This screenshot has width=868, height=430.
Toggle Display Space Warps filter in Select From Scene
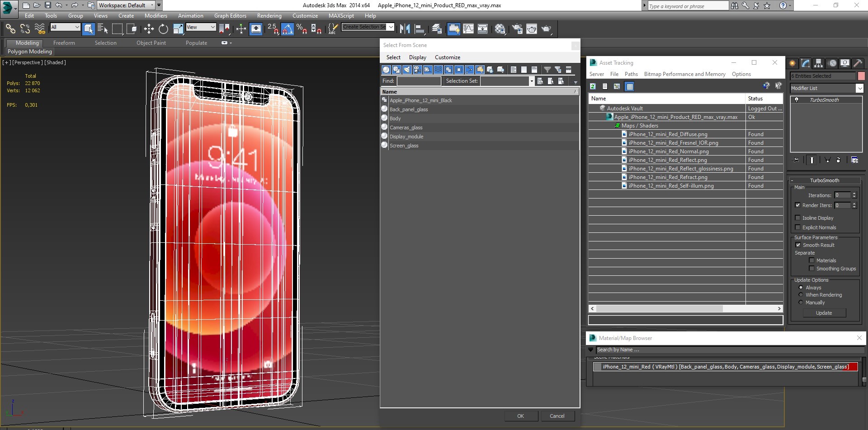pyautogui.click(x=438, y=69)
